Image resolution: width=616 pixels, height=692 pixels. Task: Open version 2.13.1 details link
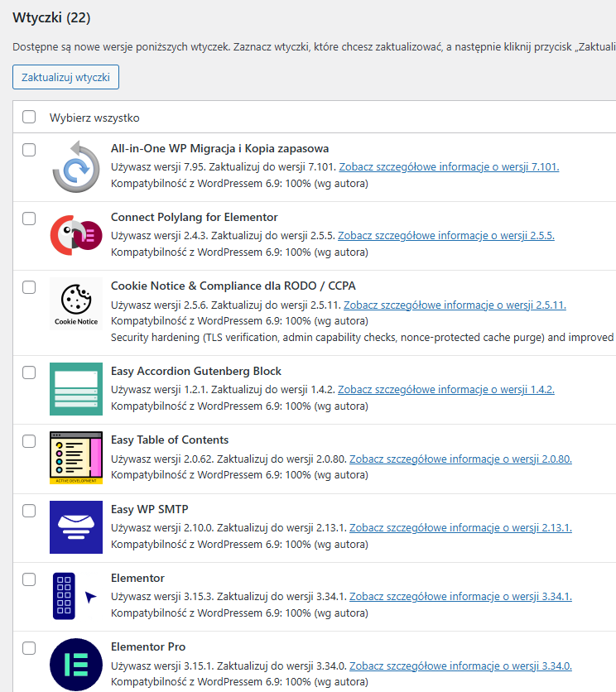coord(460,528)
